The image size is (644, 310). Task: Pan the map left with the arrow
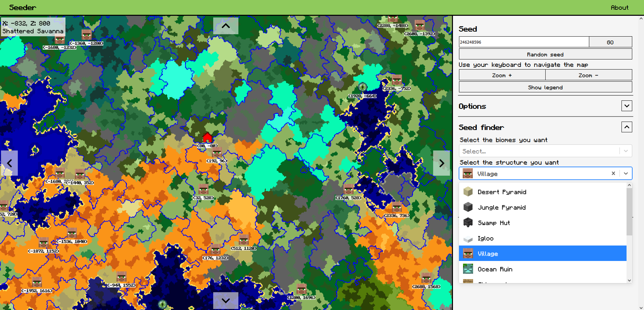pos(9,163)
